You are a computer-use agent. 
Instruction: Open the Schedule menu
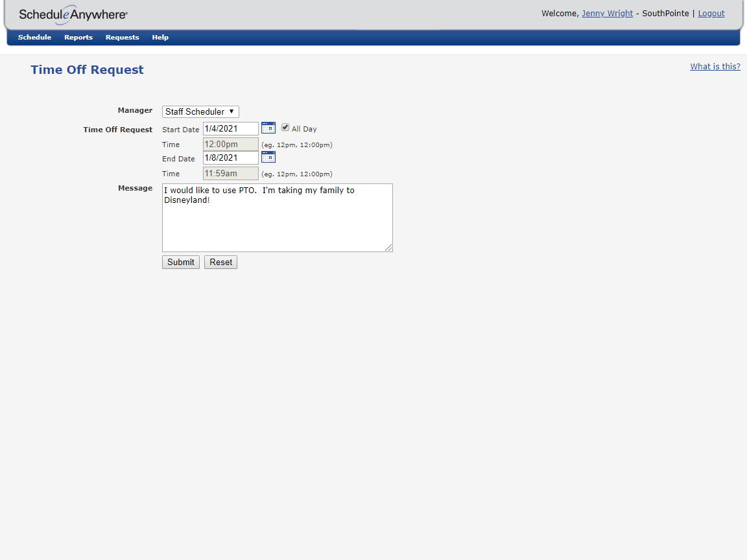(34, 37)
